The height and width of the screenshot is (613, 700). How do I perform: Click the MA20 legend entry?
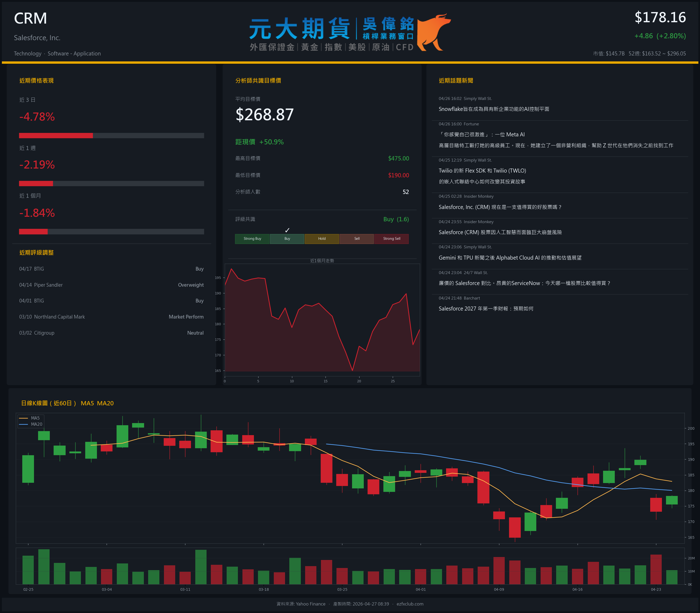coord(31,424)
